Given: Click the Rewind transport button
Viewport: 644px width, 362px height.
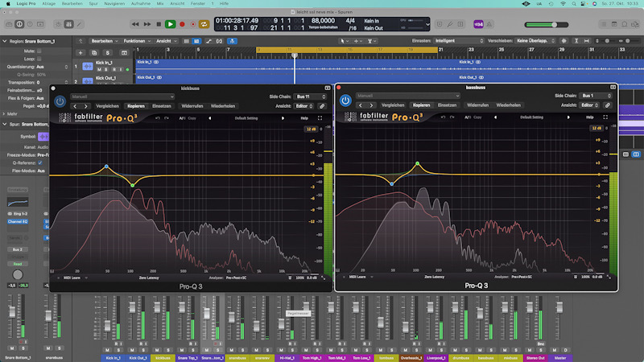Looking at the screenshot, I should (x=135, y=24).
